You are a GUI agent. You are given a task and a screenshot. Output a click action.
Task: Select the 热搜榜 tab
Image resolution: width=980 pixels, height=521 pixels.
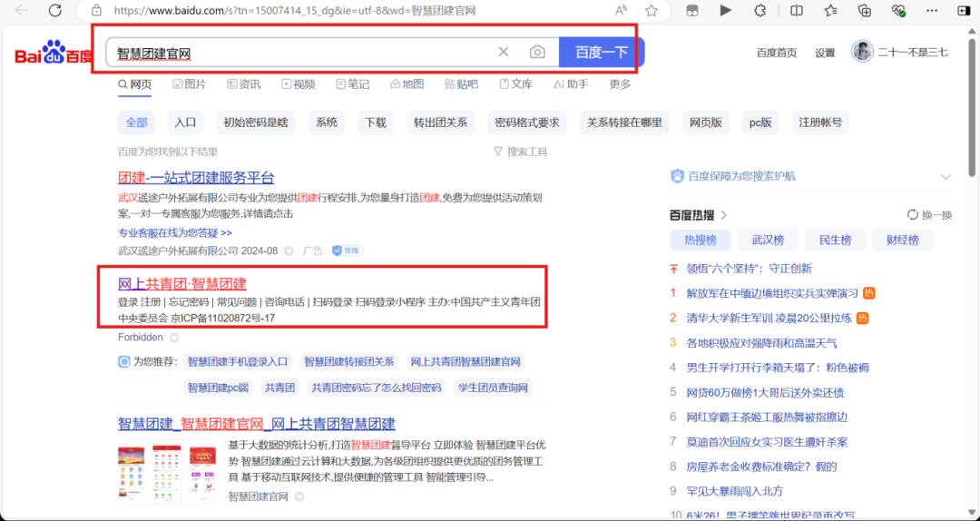pos(700,241)
